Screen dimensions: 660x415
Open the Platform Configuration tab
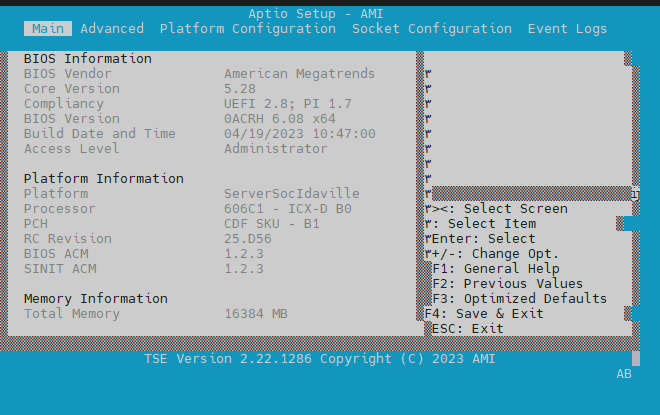click(247, 29)
